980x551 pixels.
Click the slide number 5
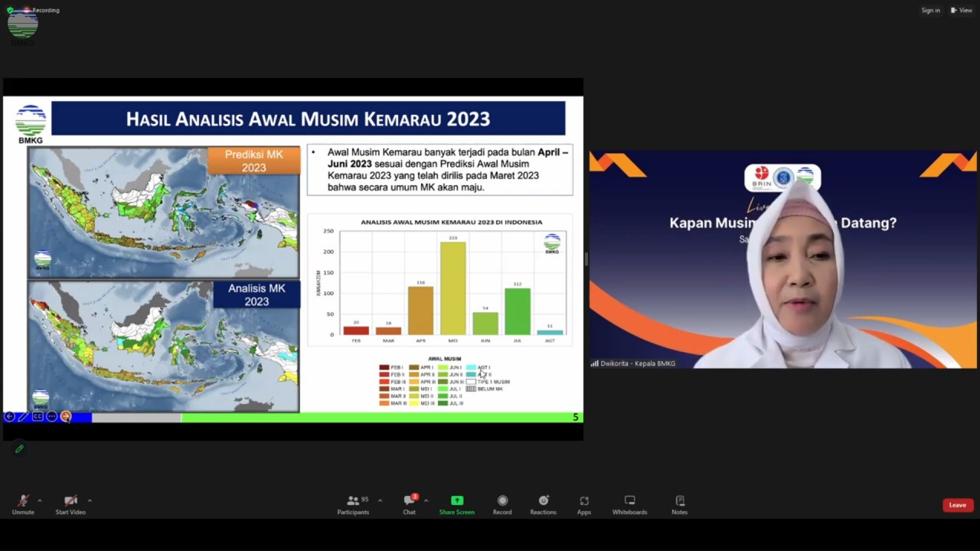tap(576, 417)
